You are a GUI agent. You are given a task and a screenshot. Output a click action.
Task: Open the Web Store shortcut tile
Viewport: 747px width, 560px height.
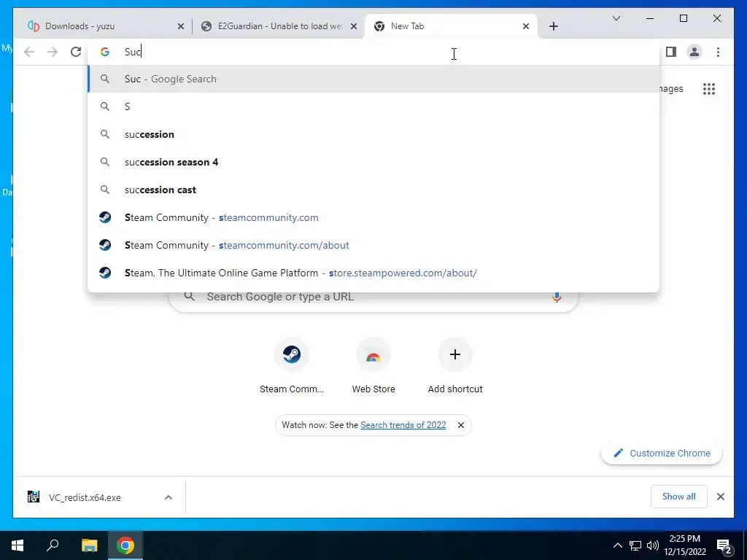373,366
